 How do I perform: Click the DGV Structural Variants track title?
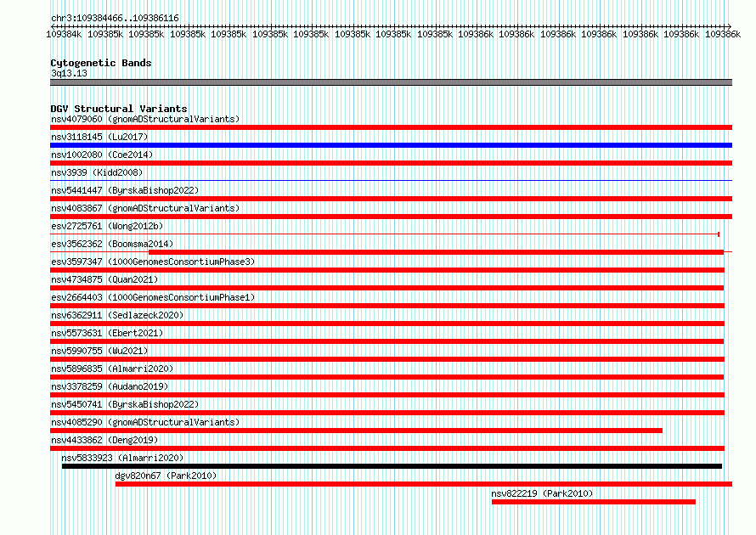point(119,109)
